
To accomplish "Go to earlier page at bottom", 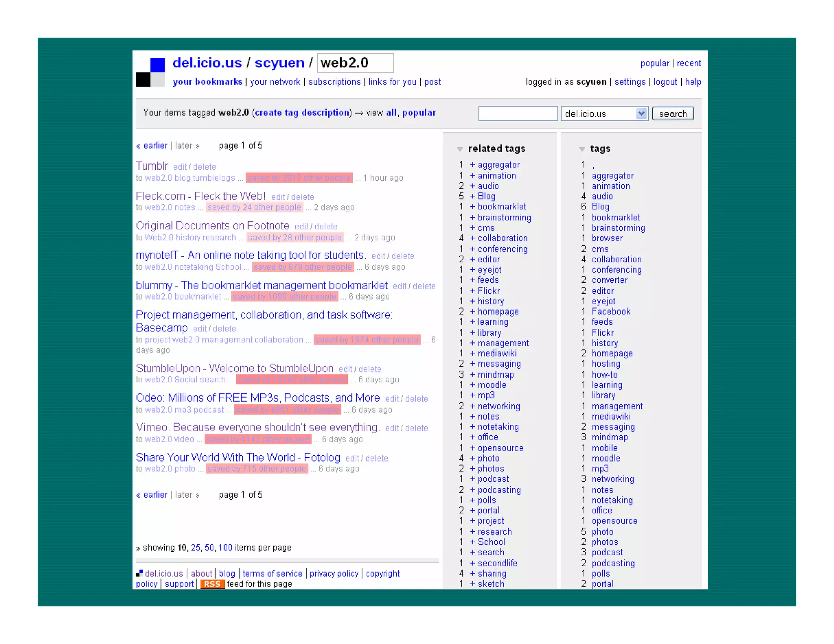I will (152, 495).
